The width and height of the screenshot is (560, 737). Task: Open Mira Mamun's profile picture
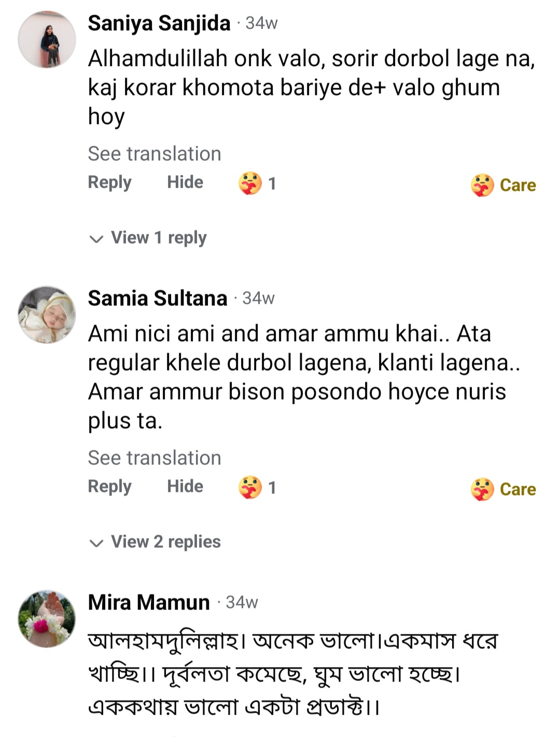pyautogui.click(x=47, y=618)
